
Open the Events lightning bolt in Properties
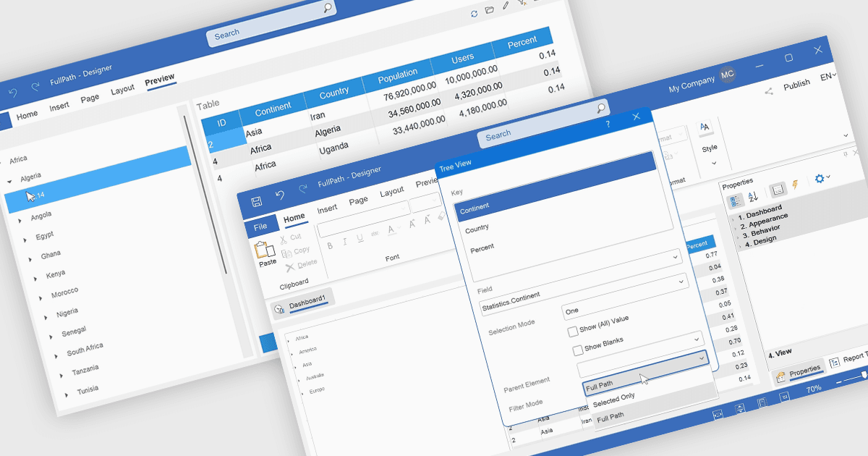coord(795,185)
